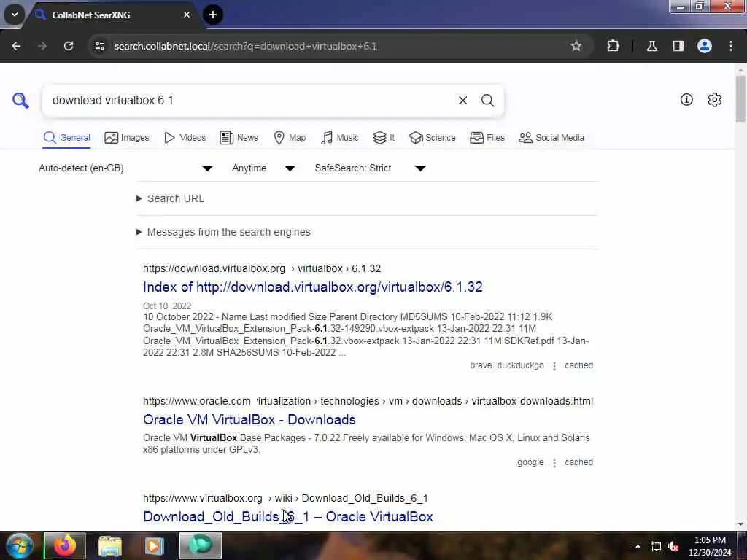The height and width of the screenshot is (560, 747).
Task: Switch to Music tab
Action: (340, 138)
